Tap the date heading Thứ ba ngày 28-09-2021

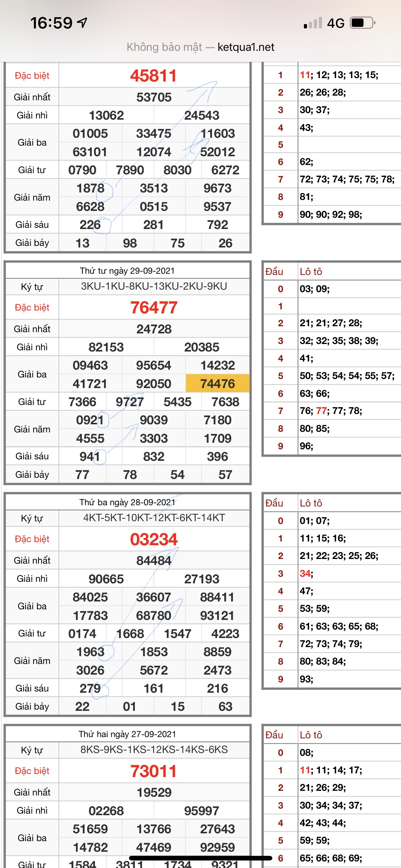tap(127, 502)
